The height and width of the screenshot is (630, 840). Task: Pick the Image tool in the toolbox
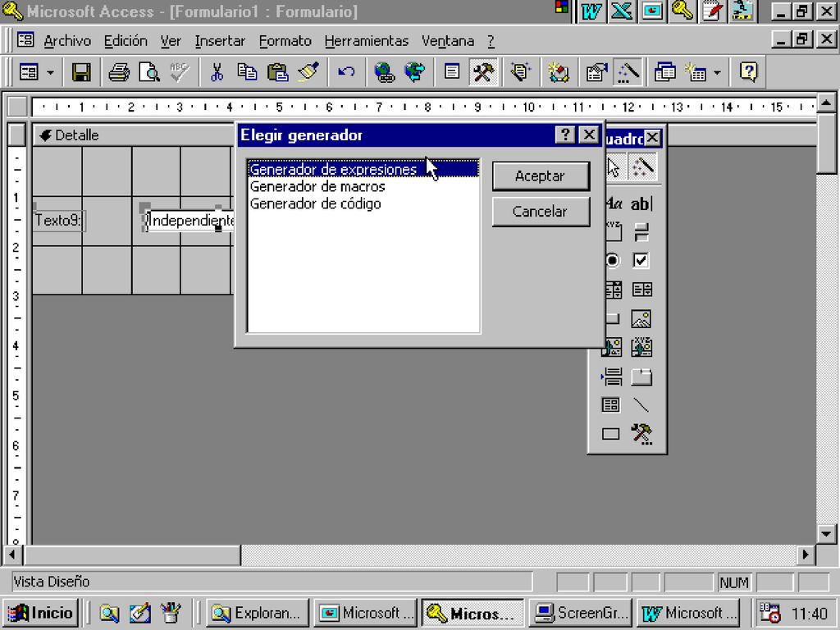641,319
